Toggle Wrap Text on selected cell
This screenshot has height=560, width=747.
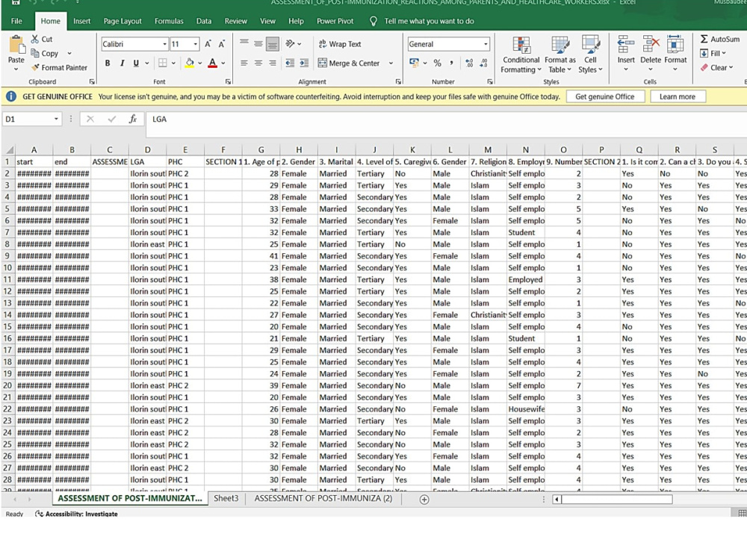(340, 44)
